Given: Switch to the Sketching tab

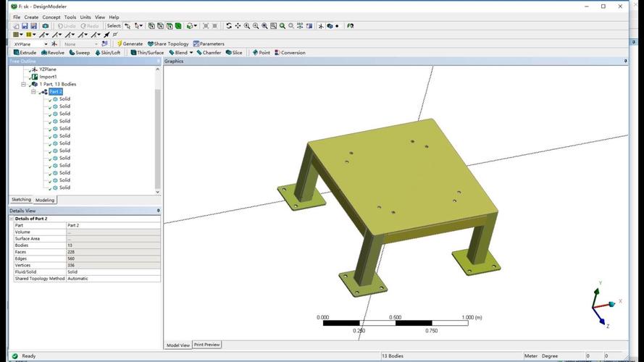Looking at the screenshot, I should [21, 200].
